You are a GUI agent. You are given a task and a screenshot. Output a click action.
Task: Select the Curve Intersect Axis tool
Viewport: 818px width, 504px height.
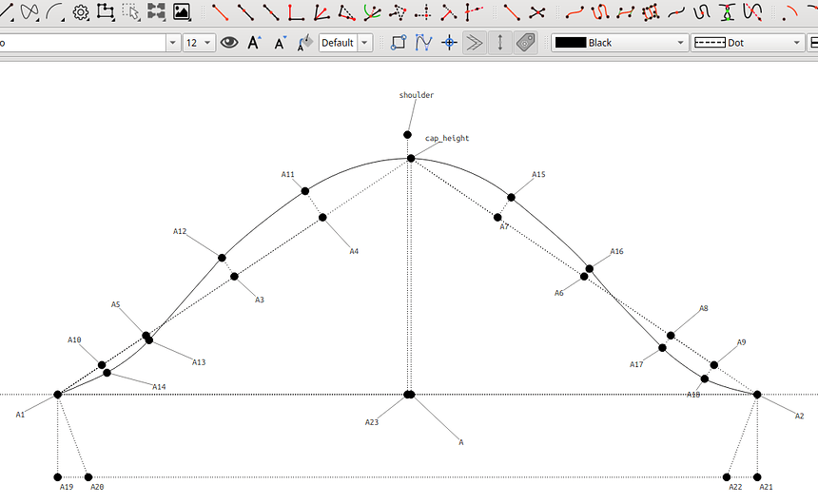pyautogui.click(x=752, y=12)
